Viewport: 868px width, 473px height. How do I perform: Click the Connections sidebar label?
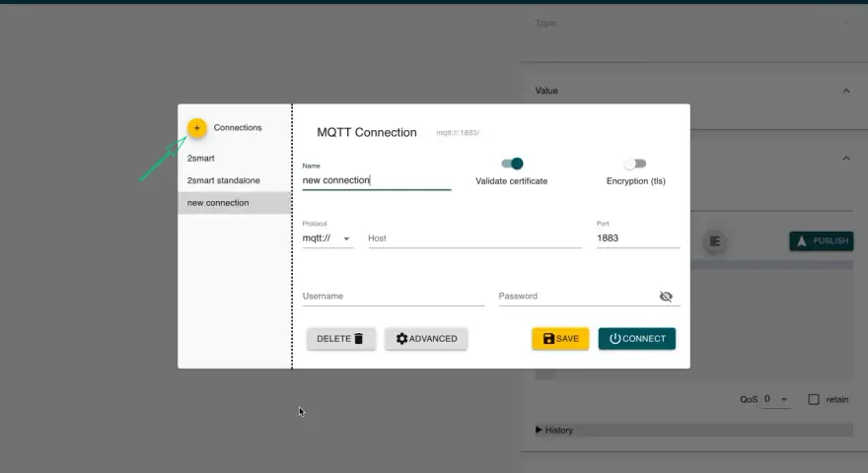(x=238, y=128)
